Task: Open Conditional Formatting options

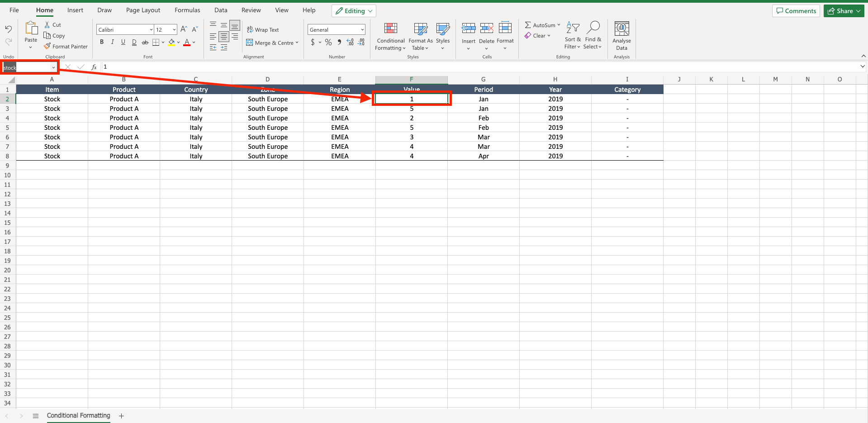Action: coord(390,36)
